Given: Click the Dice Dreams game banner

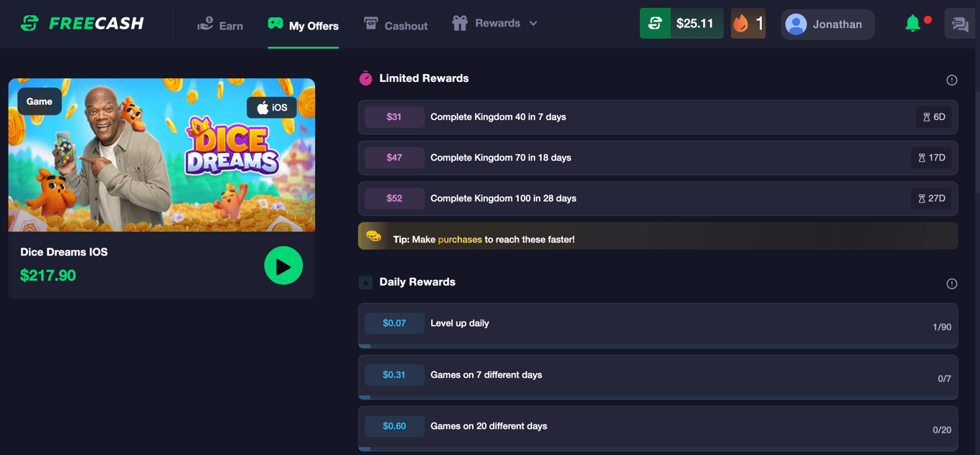Looking at the screenshot, I should pos(161,155).
